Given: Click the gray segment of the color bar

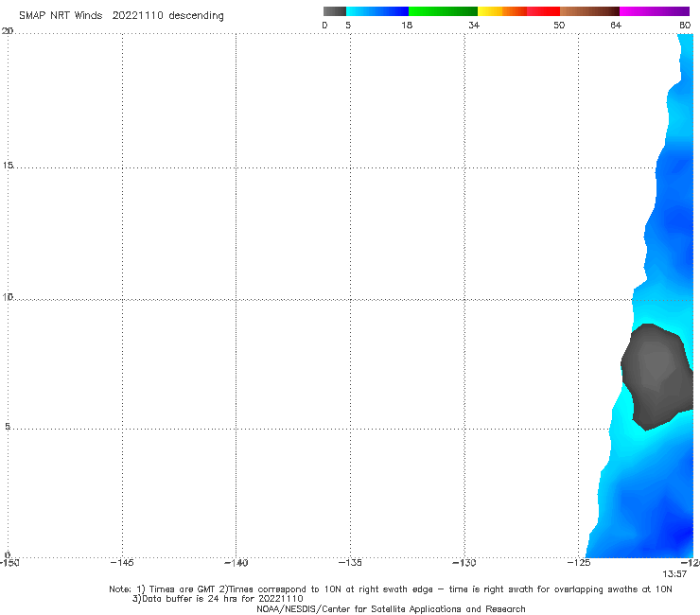Looking at the screenshot, I should pyautogui.click(x=335, y=11).
